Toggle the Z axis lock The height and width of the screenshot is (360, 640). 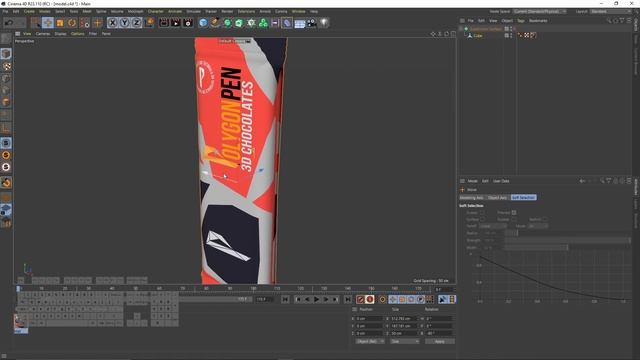coord(136,23)
